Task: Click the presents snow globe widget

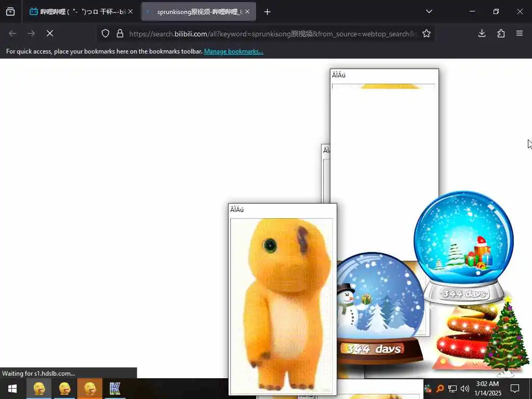Action: [464, 247]
